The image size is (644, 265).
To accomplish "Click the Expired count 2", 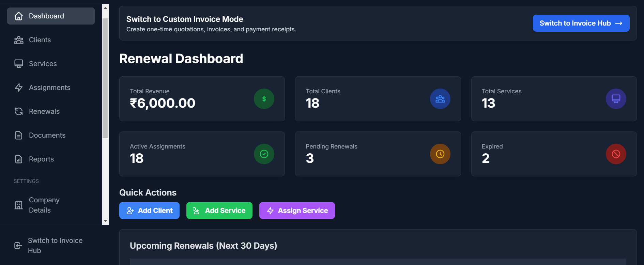I will (x=486, y=158).
